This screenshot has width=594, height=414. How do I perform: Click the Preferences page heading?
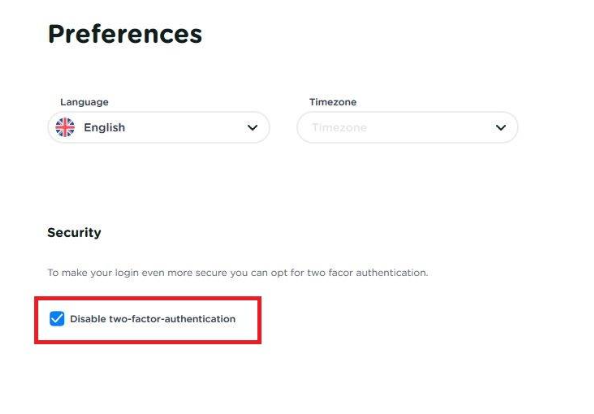125,34
